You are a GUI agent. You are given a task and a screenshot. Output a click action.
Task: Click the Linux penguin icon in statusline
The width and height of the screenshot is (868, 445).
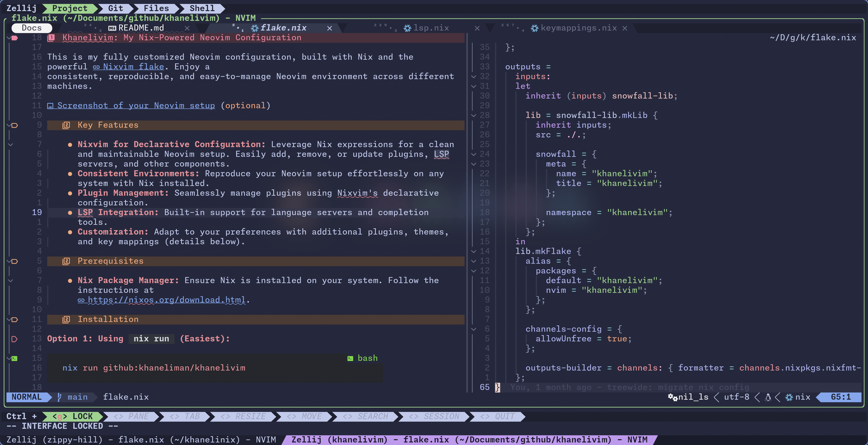coord(768,397)
